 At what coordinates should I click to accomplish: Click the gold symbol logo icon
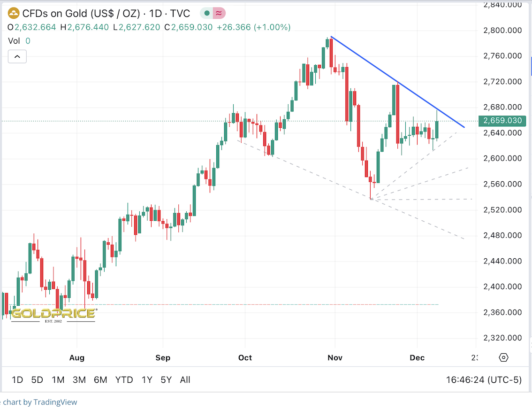pos(14,13)
